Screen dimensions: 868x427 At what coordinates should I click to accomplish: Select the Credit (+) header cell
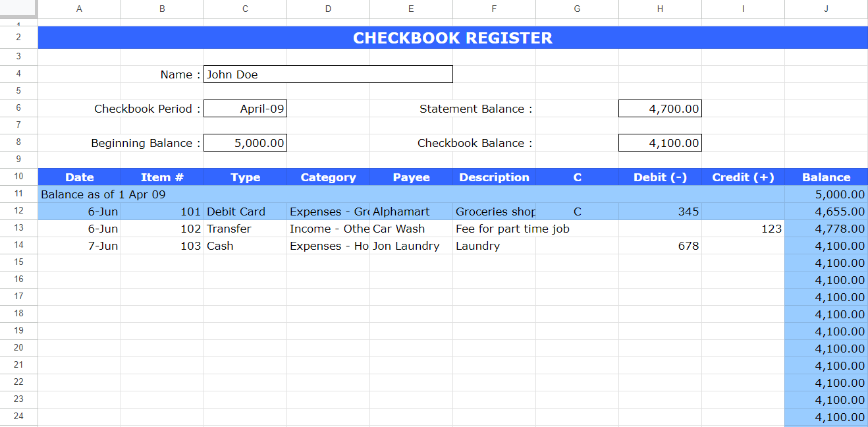(743, 177)
